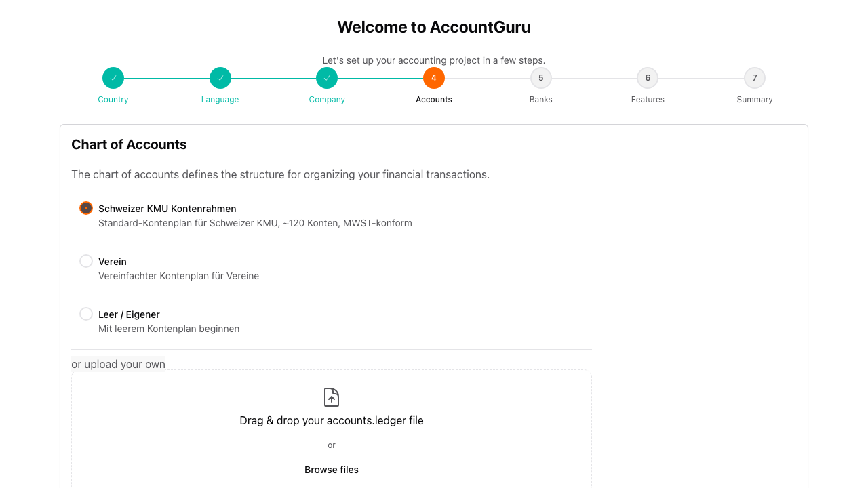The height and width of the screenshot is (488, 868).
Task: Click the Welcome to AccountGuru title
Action: point(434,27)
